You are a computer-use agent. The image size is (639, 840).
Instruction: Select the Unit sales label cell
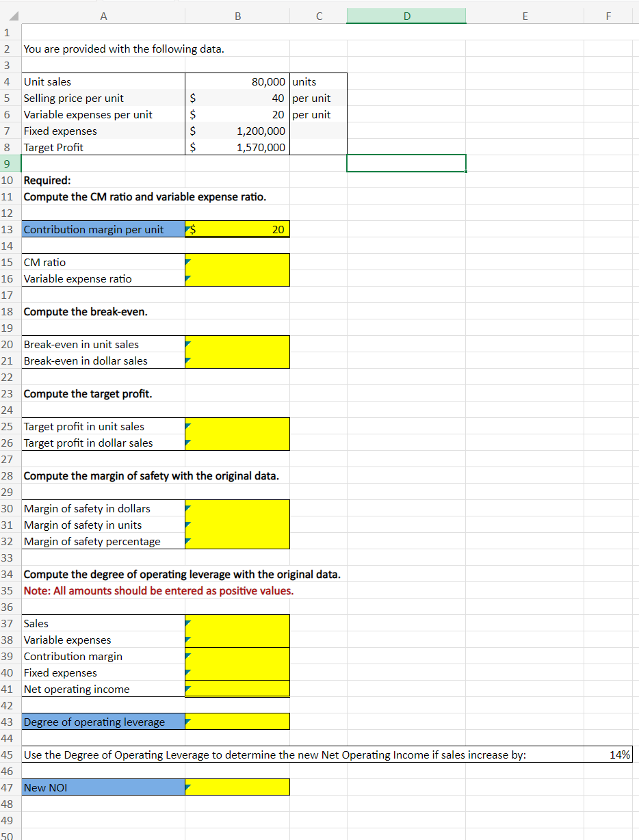click(x=103, y=81)
